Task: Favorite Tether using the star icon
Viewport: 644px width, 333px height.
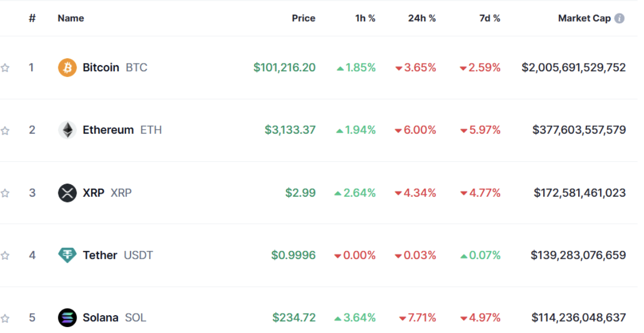Action: pyautogui.click(x=5, y=255)
